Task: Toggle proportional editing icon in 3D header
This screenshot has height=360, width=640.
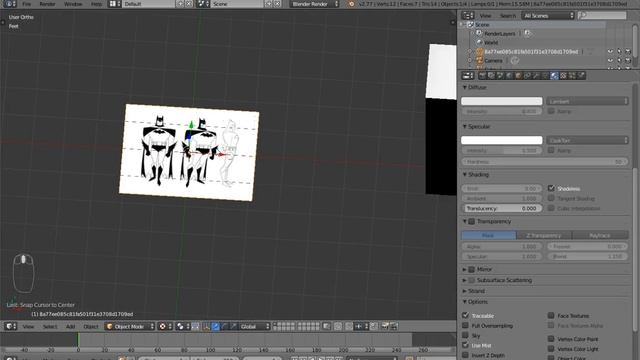Action: click(x=338, y=327)
